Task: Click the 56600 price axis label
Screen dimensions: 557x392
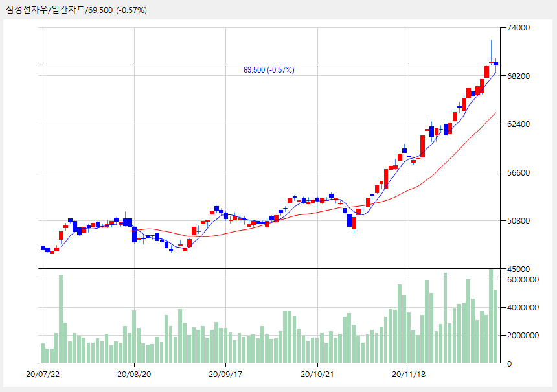Action: 519,173
